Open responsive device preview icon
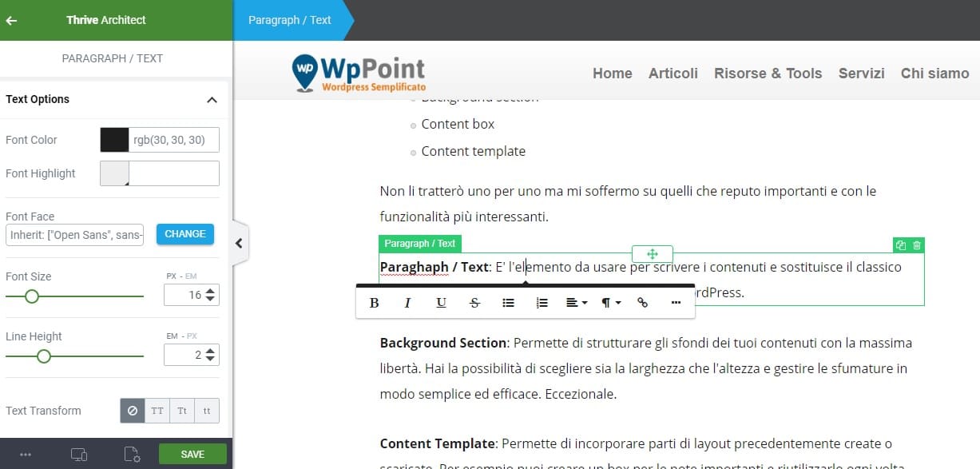Screen dimensions: 980x469 (x=78, y=455)
